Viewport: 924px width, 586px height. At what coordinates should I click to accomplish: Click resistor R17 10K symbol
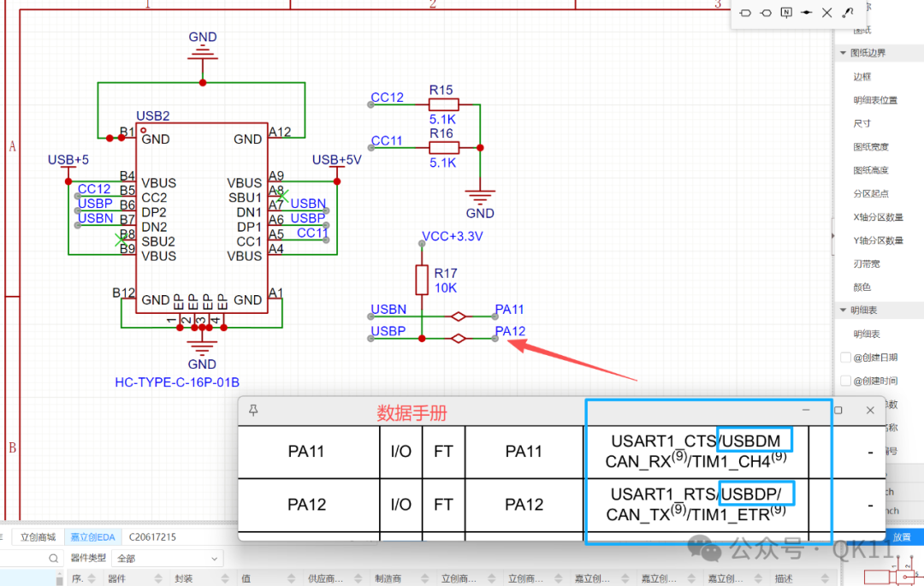421,280
